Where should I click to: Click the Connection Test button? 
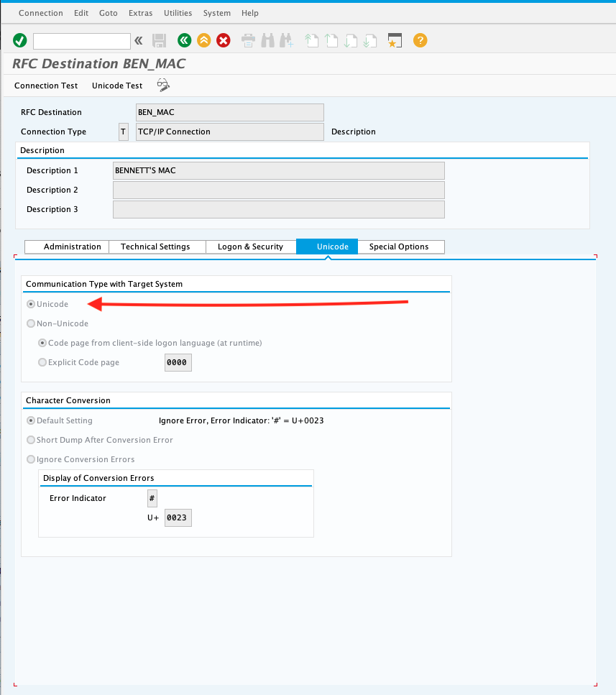click(46, 86)
